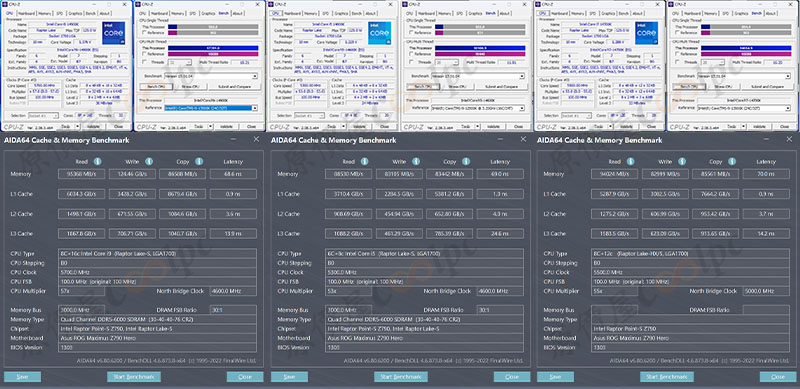Click Copy info icon in rightmost AIDA64 window

point(732,161)
